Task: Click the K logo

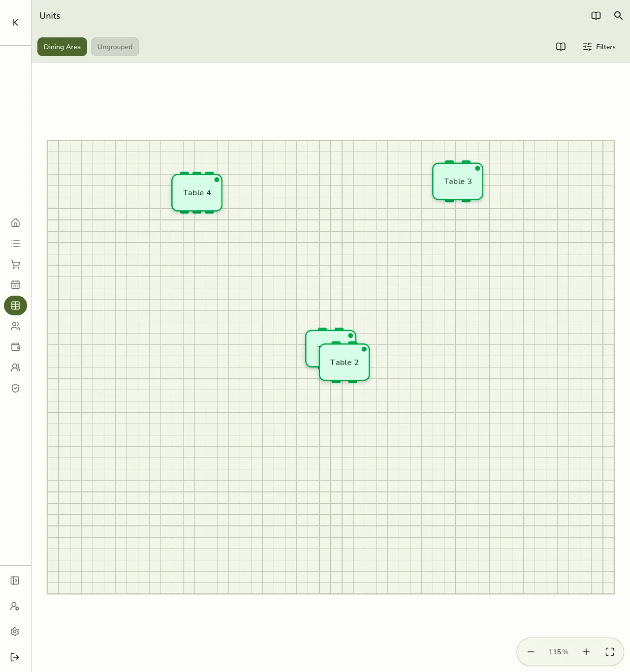Action: pyautogui.click(x=15, y=23)
